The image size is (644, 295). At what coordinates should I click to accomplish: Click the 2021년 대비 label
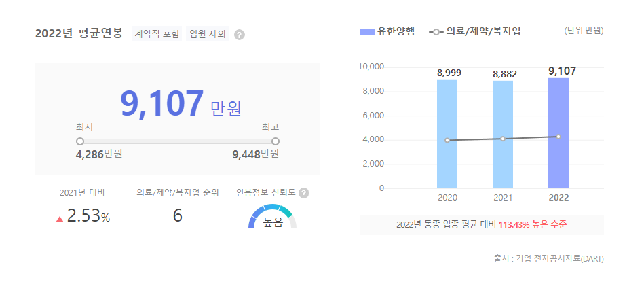pos(82,192)
